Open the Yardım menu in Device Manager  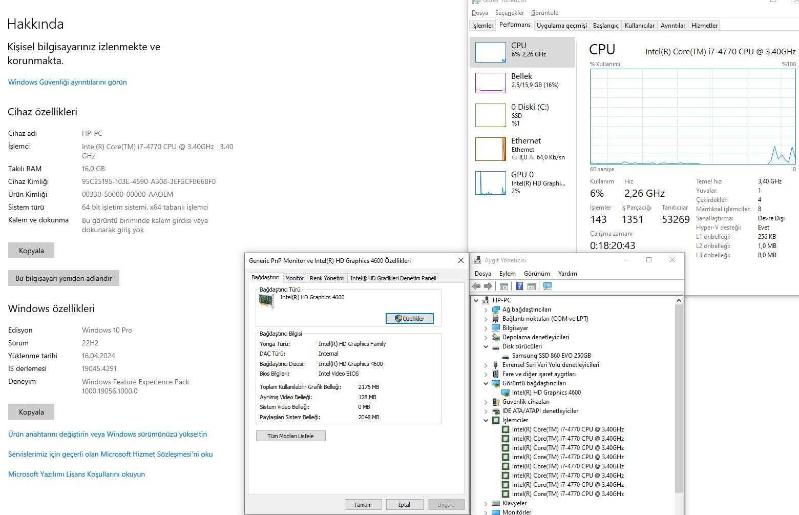pyautogui.click(x=567, y=274)
